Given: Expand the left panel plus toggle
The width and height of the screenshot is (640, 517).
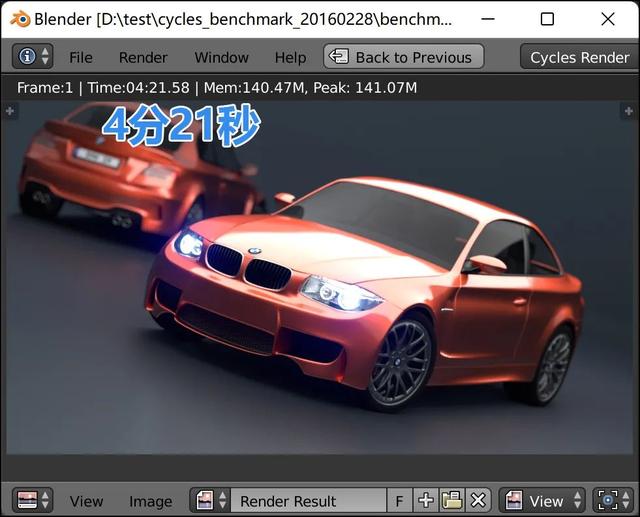Looking at the screenshot, I should pyautogui.click(x=10, y=111).
